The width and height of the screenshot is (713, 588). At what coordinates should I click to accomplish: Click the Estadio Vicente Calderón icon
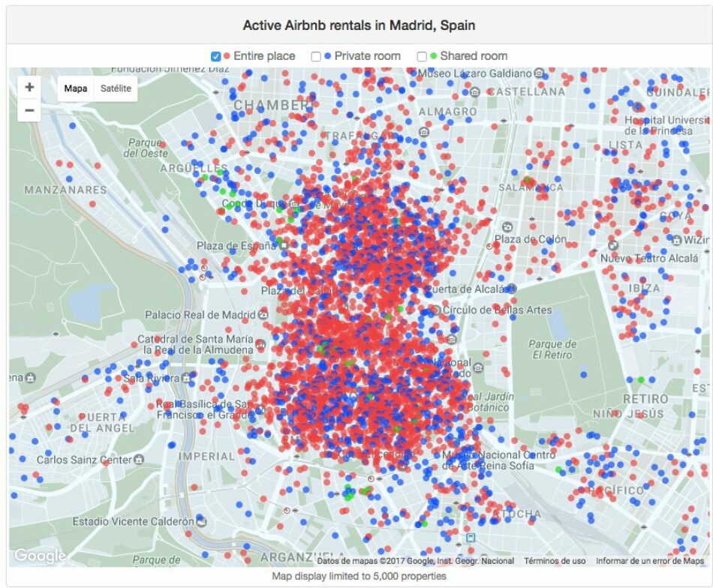coord(201,521)
